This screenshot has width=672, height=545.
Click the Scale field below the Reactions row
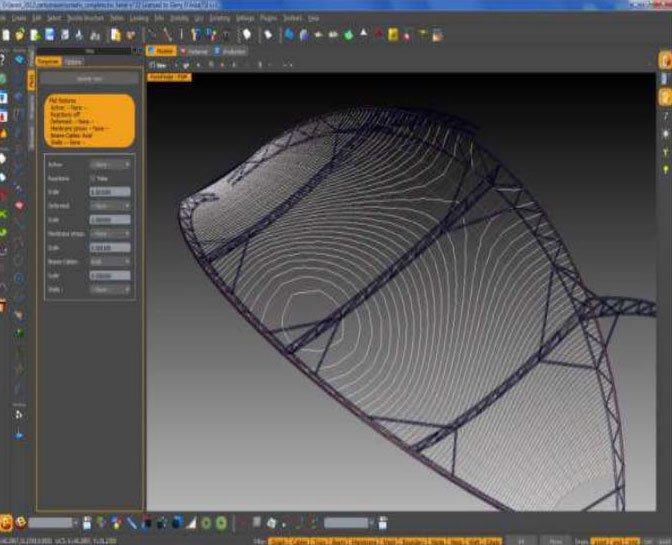pos(110,192)
